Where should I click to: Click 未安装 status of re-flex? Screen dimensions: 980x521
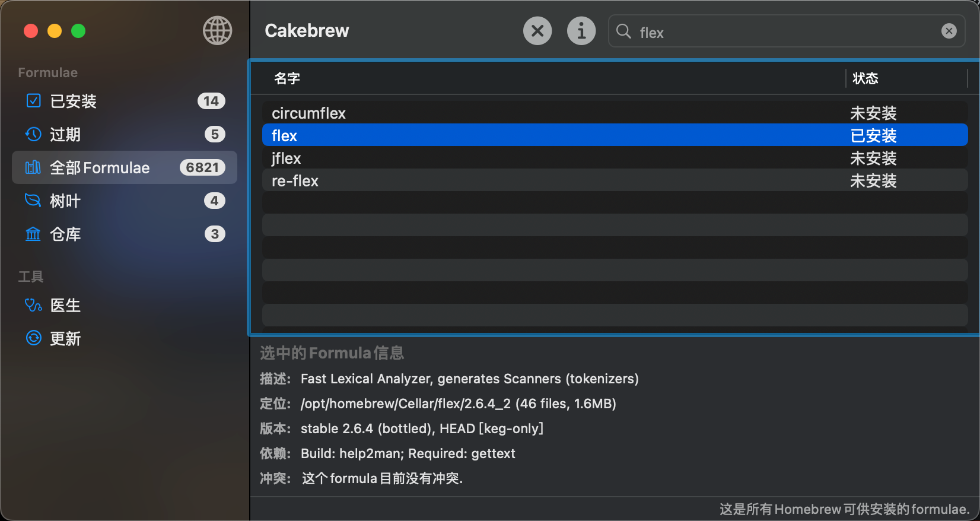[x=873, y=180]
